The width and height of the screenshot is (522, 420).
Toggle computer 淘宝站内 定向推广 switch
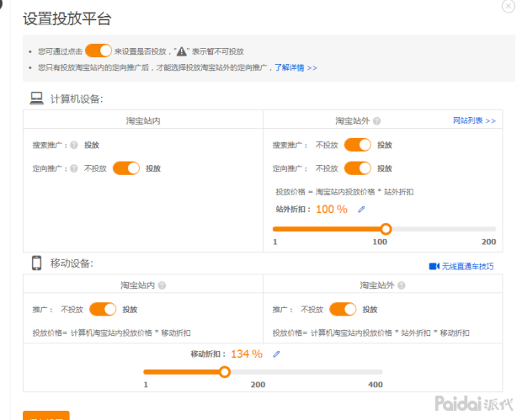click(x=126, y=168)
